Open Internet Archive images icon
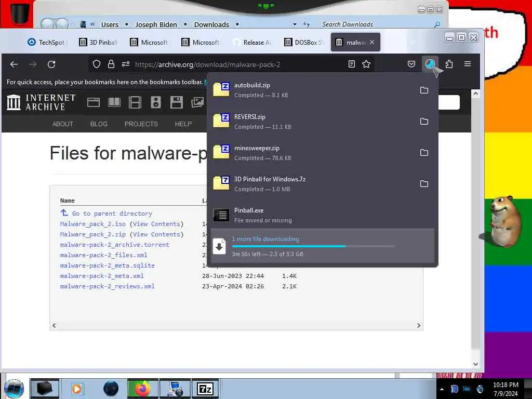The width and height of the screenshot is (532, 399). point(197,102)
